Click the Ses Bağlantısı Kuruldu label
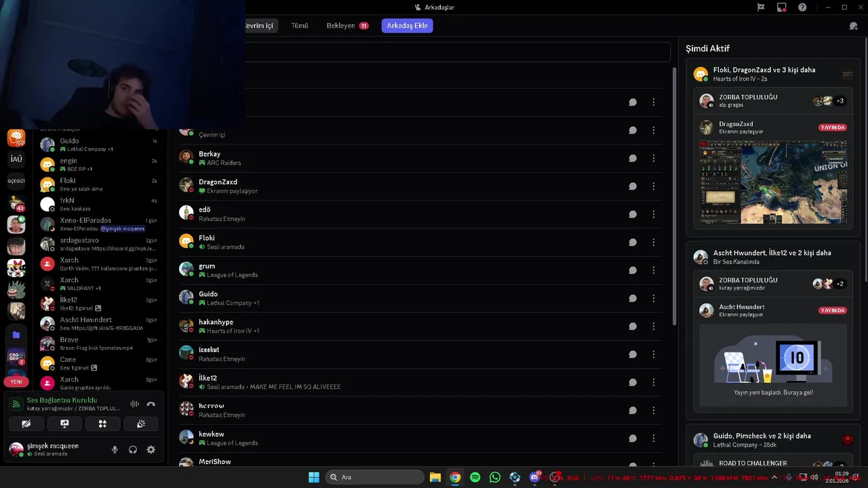868x488 pixels. pyautogui.click(x=62, y=401)
